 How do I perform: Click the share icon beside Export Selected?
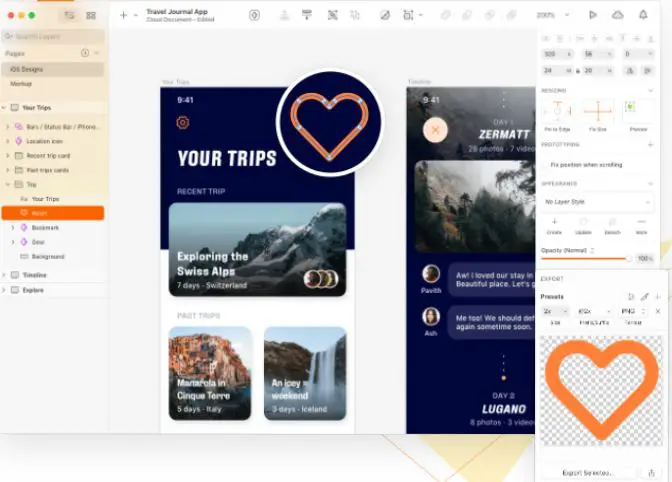(x=652, y=472)
